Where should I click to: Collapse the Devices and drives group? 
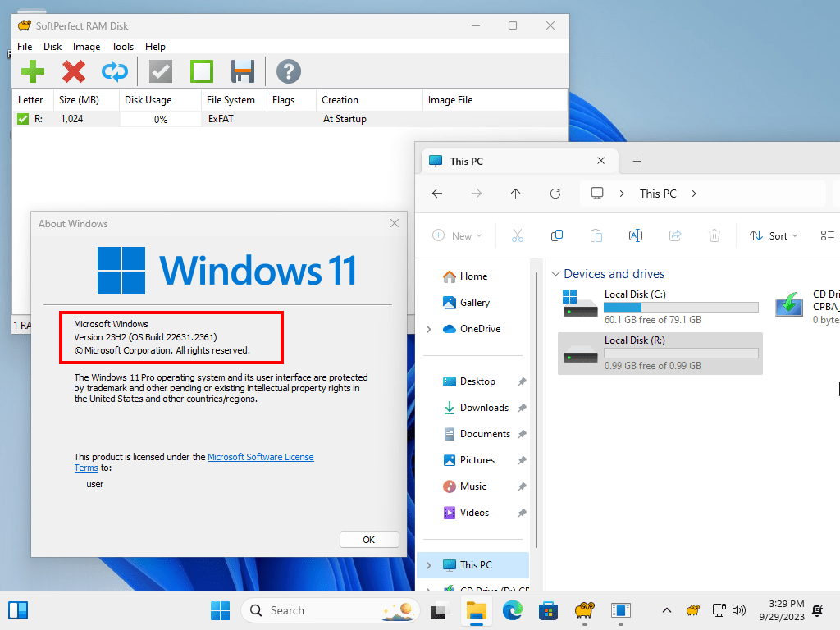(x=555, y=274)
